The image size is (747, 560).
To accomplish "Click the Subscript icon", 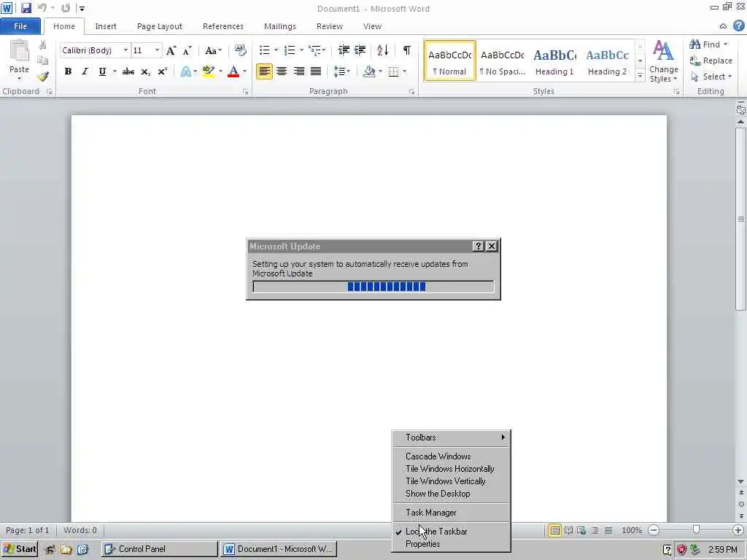I will (145, 71).
